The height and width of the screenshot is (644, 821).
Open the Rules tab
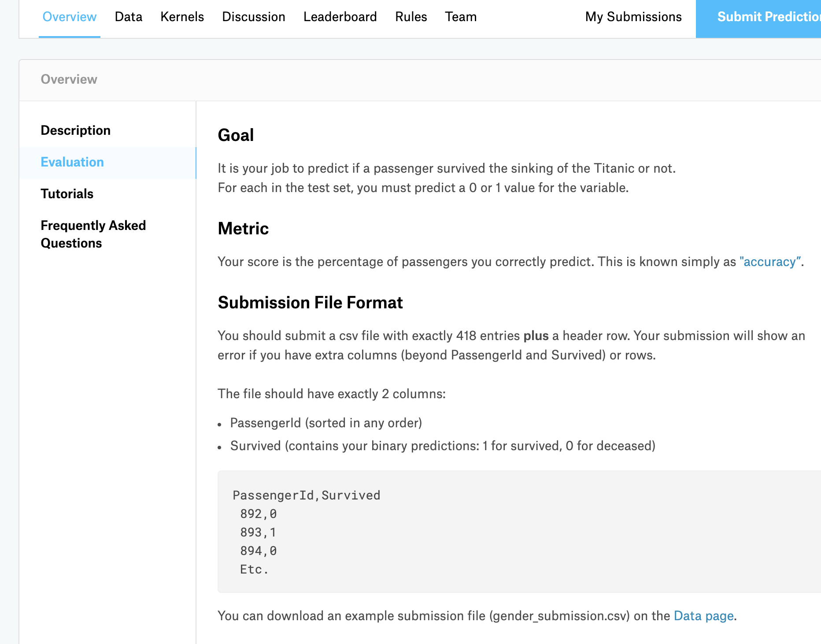(411, 17)
